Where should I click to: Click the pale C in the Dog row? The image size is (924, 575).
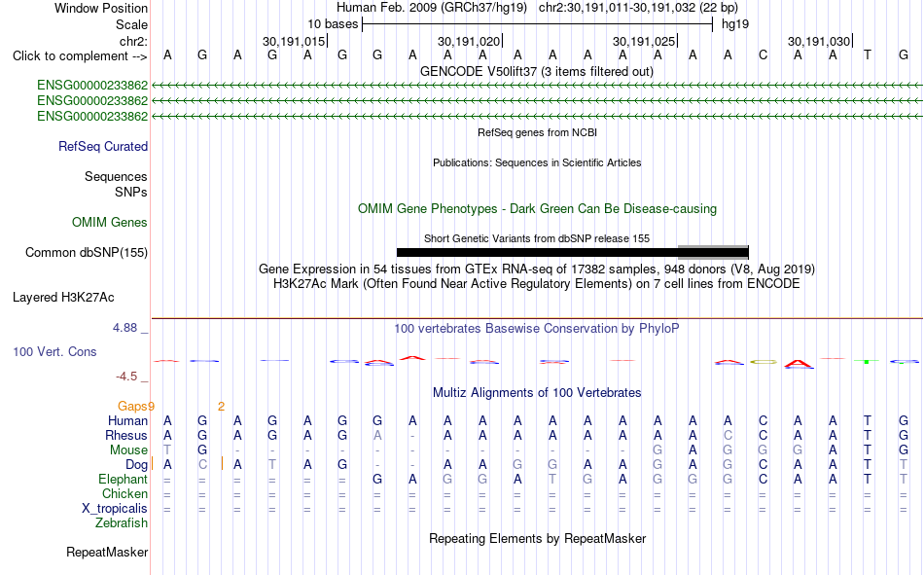click(202, 465)
